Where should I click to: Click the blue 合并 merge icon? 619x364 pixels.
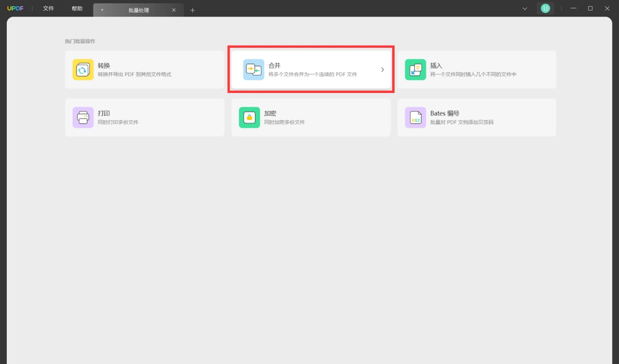pyautogui.click(x=253, y=70)
